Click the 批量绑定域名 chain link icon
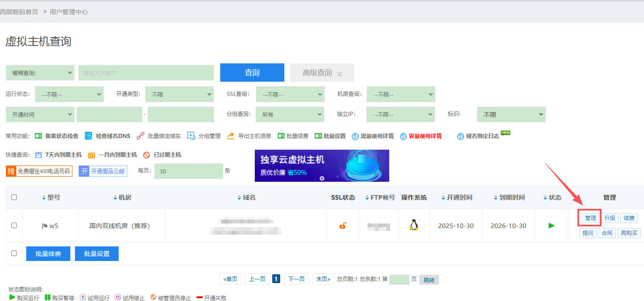 tap(140, 136)
